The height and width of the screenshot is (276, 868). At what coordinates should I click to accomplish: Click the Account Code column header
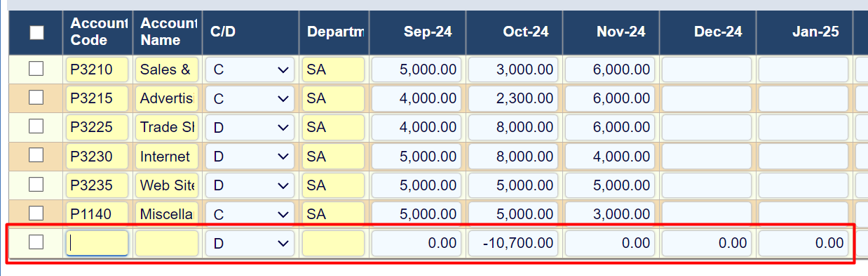[x=98, y=32]
